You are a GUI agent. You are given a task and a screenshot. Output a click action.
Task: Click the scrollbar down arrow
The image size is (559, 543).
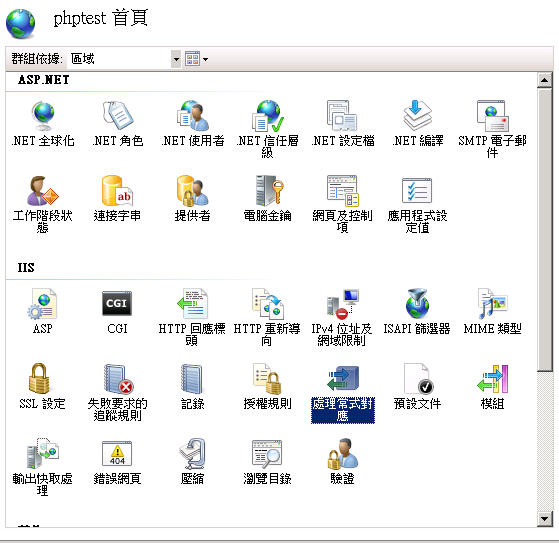(545, 519)
